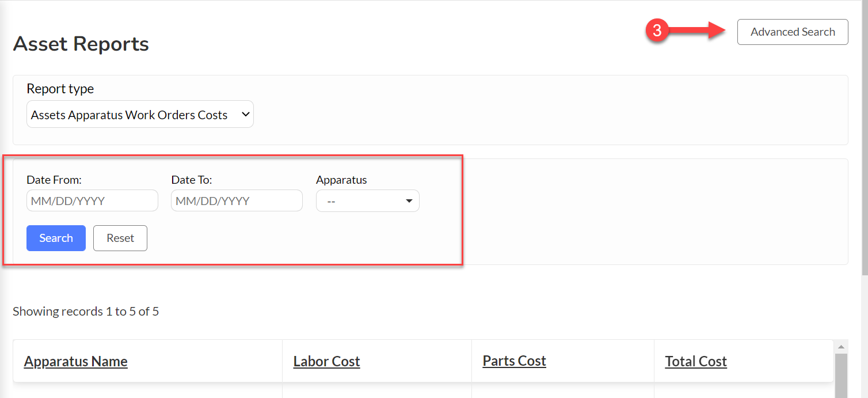This screenshot has width=868, height=398.
Task: Click the Apparatus filter label
Action: point(341,180)
